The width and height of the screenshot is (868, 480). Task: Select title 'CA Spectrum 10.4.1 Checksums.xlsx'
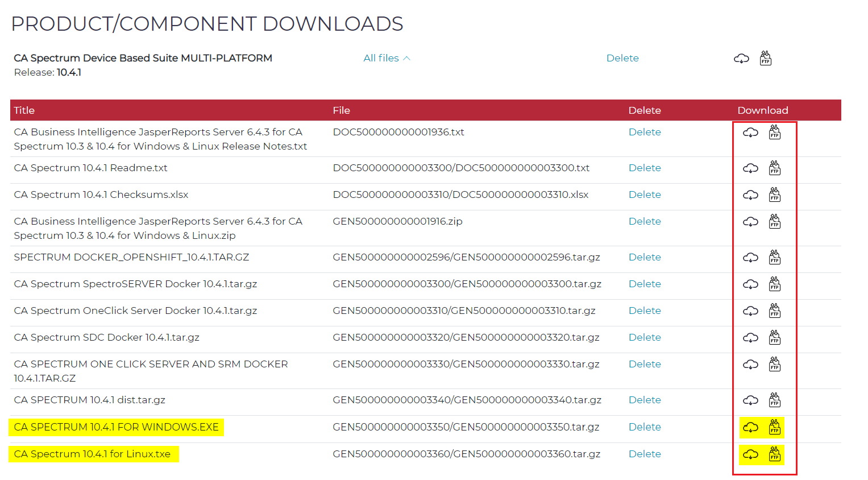coord(101,195)
